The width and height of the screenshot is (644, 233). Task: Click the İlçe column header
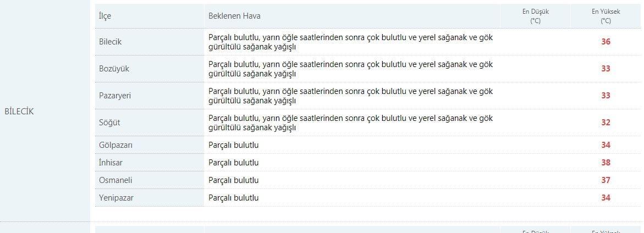104,16
